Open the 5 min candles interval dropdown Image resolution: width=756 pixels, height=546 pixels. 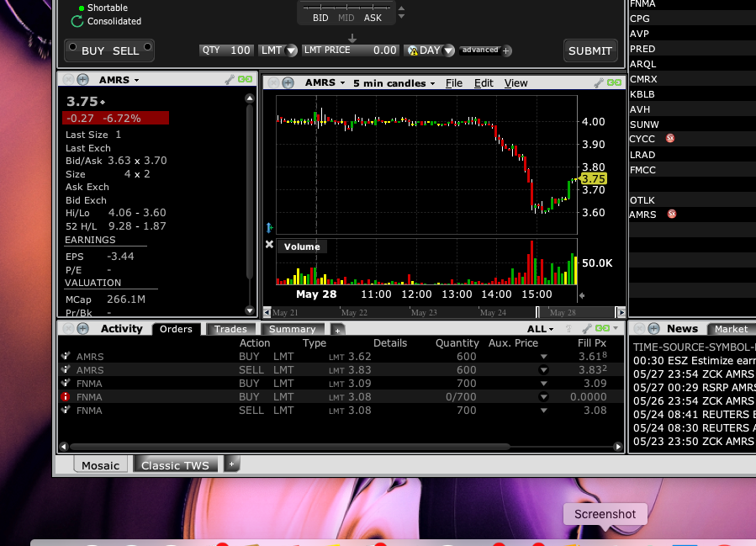(x=394, y=83)
